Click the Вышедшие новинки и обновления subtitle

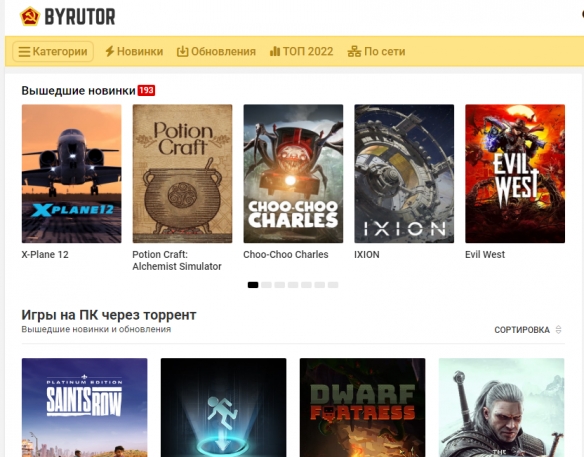pyautogui.click(x=96, y=329)
